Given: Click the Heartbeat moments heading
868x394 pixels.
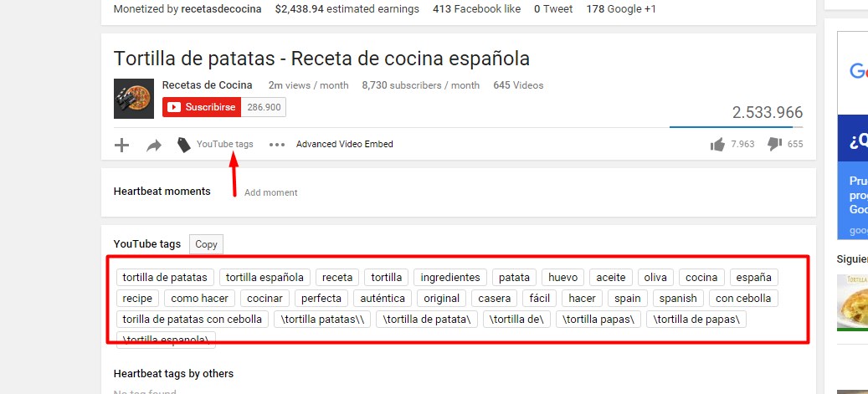Looking at the screenshot, I should (162, 191).
